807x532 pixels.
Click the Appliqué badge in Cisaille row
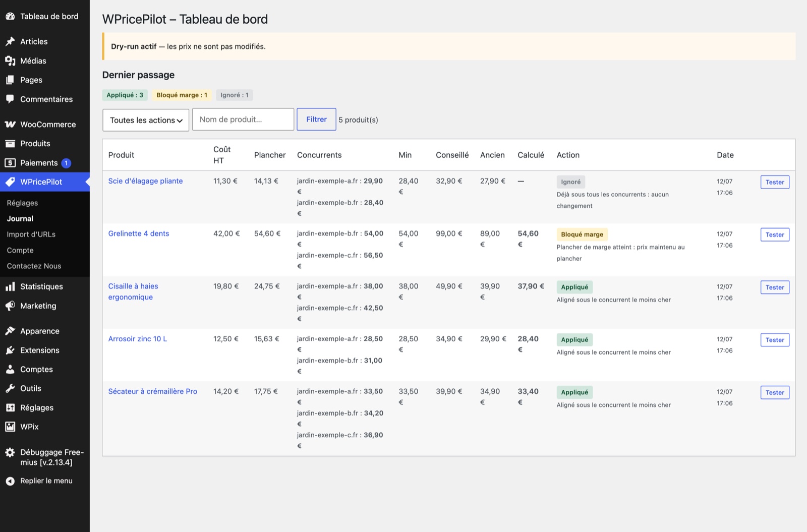574,287
